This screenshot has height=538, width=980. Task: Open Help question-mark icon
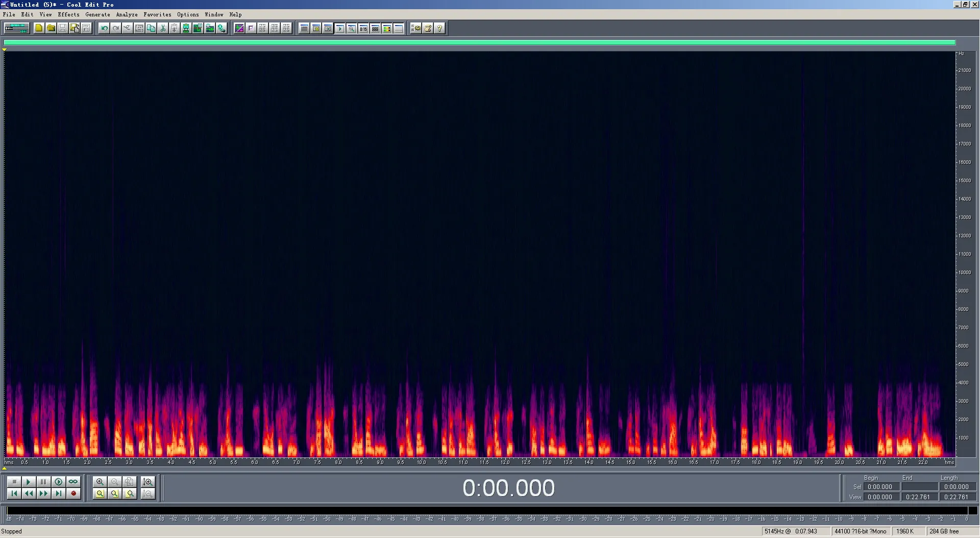click(x=439, y=28)
